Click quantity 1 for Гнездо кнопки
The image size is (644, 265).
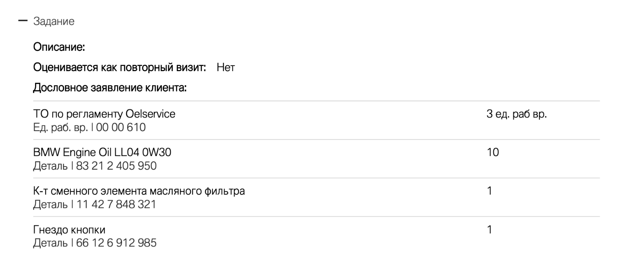tap(489, 230)
